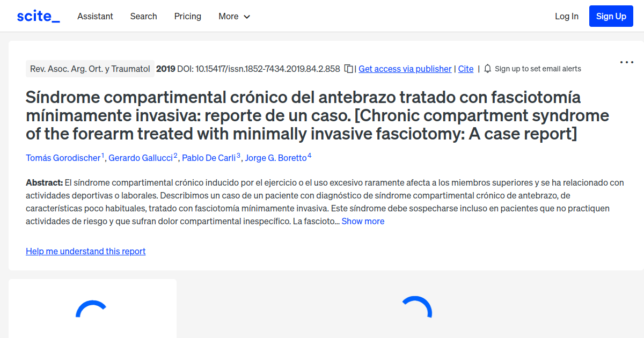Screen dimensions: 644x338
Task: Open the more options ellipsis menu
Action: pyautogui.click(x=626, y=62)
